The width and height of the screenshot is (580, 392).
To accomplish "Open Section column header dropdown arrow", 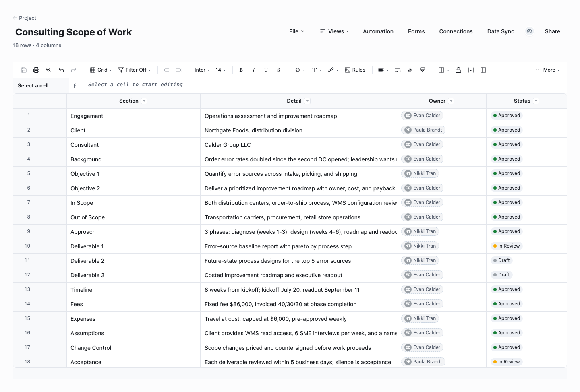I will (144, 101).
